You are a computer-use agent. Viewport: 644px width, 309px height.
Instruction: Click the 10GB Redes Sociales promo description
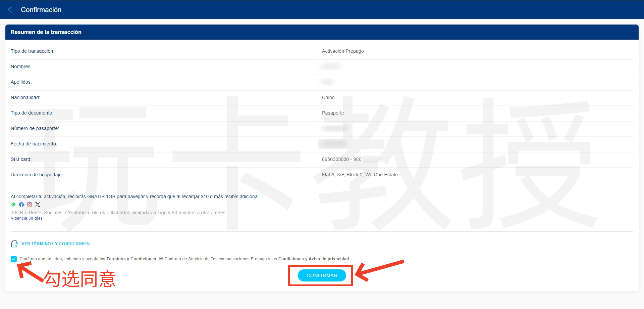click(118, 213)
